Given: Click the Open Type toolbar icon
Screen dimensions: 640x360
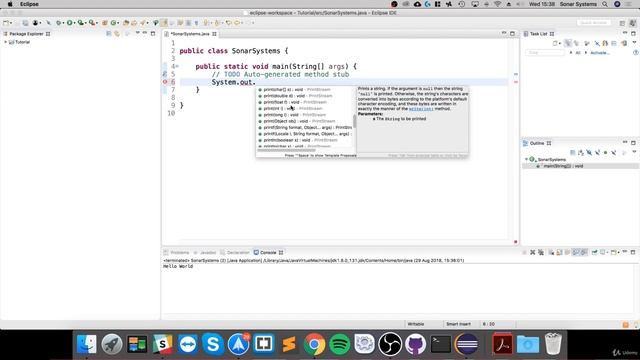Looking at the screenshot, I should click(126, 23).
